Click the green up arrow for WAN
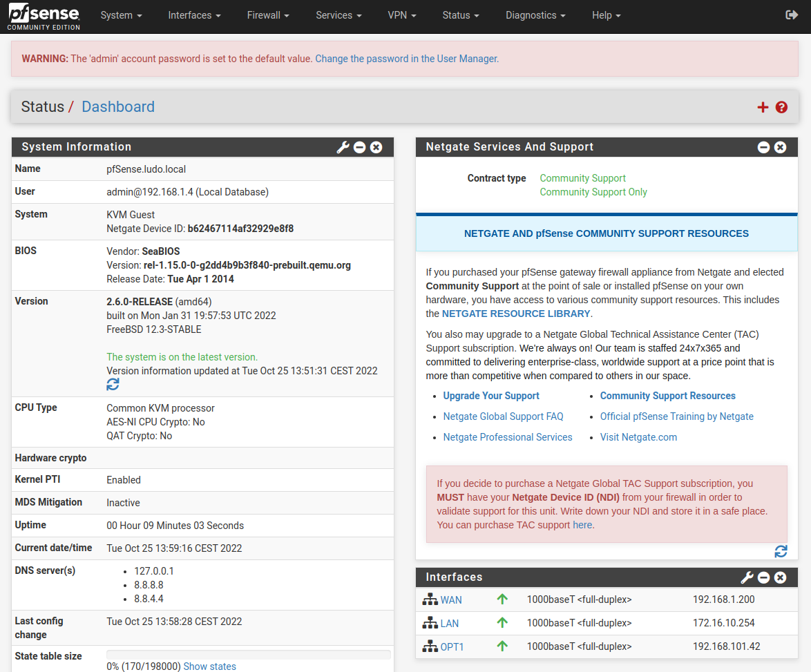Image resolution: width=811 pixels, height=672 pixels. coord(502,599)
